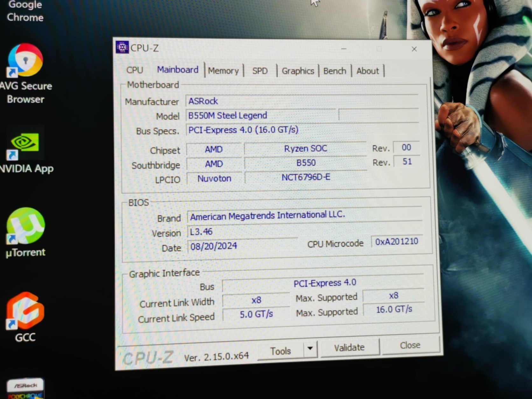This screenshot has width=532, height=399.
Task: Click the Tools button
Action: coord(280,351)
